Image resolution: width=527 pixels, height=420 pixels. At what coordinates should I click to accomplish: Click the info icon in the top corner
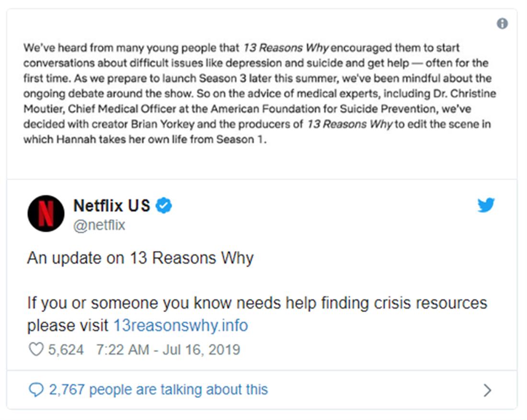[x=502, y=23]
